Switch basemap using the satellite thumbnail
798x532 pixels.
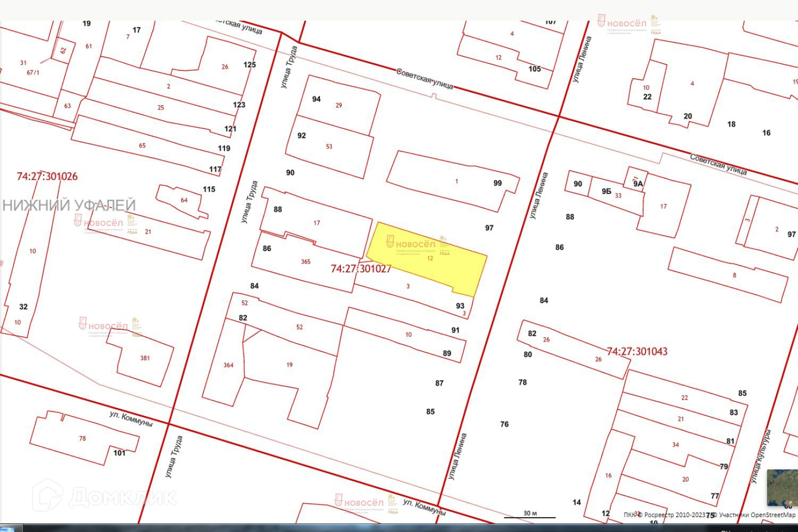[783, 488]
